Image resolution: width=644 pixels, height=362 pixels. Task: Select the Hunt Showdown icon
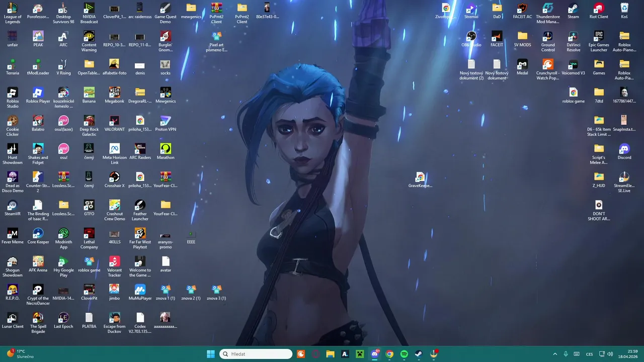(13, 154)
